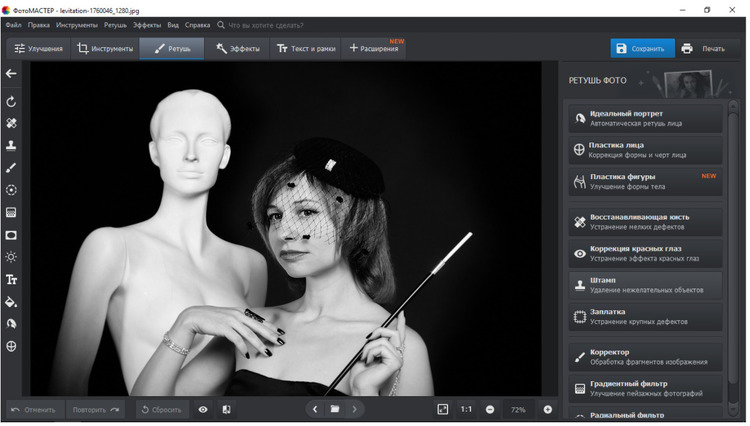
Task: Go to next photo with right chevron
Action: click(x=354, y=409)
